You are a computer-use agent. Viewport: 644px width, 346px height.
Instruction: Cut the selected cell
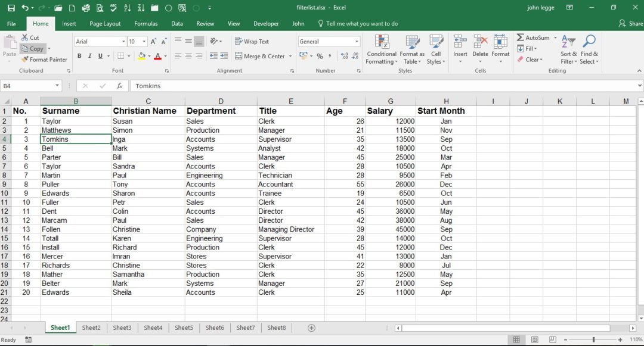click(30, 38)
